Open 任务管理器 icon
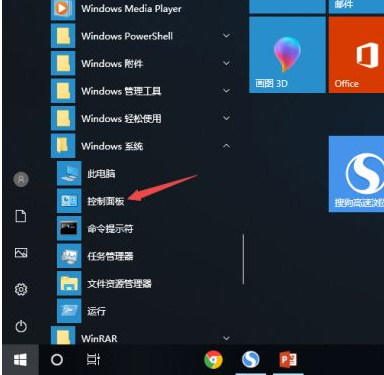 [x=69, y=256]
